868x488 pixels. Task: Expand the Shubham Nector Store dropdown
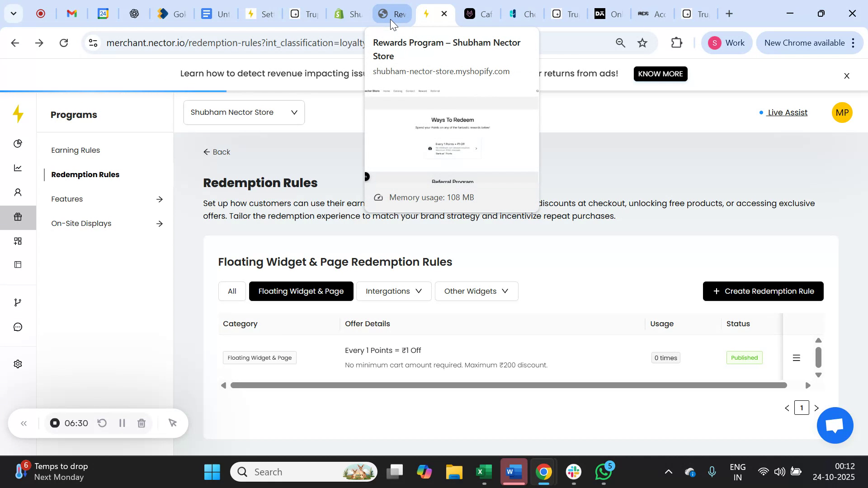tap(244, 113)
